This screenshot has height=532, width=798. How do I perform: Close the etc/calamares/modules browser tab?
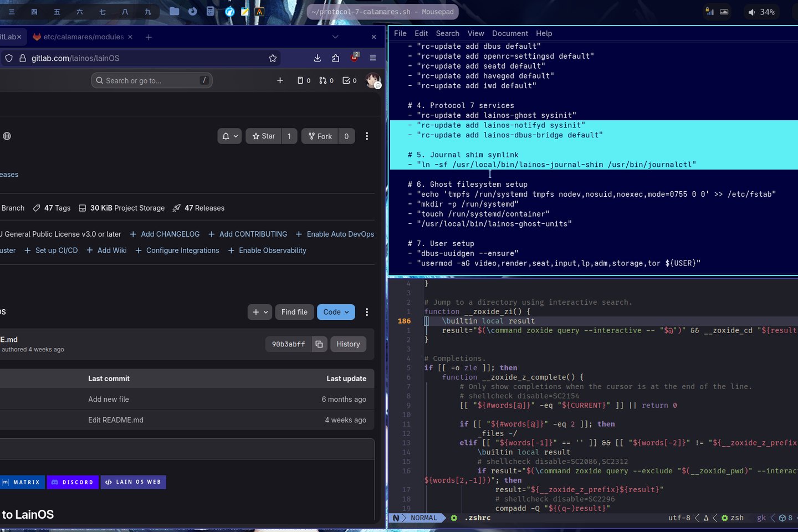[x=130, y=37]
